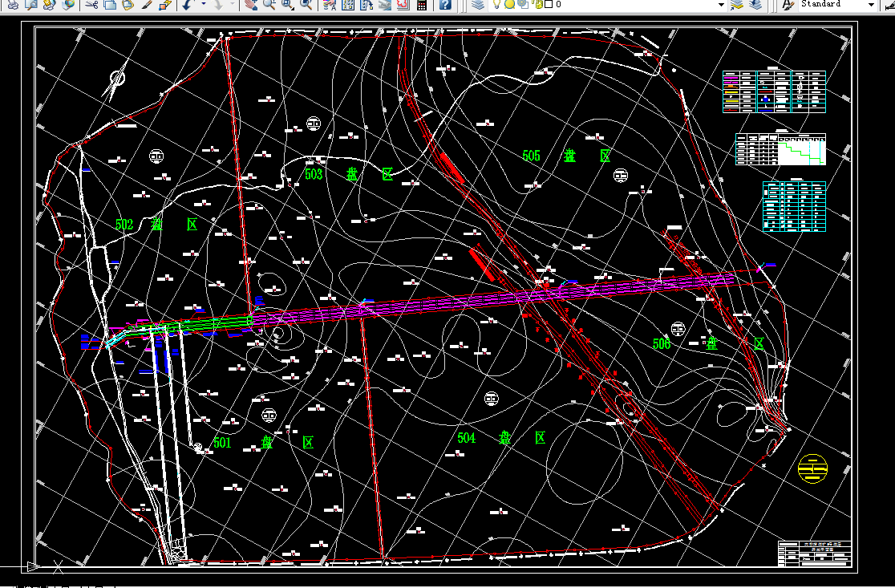895x588 pixels.
Task: Select the yellow circular symbol in the drawing
Action: [813, 468]
